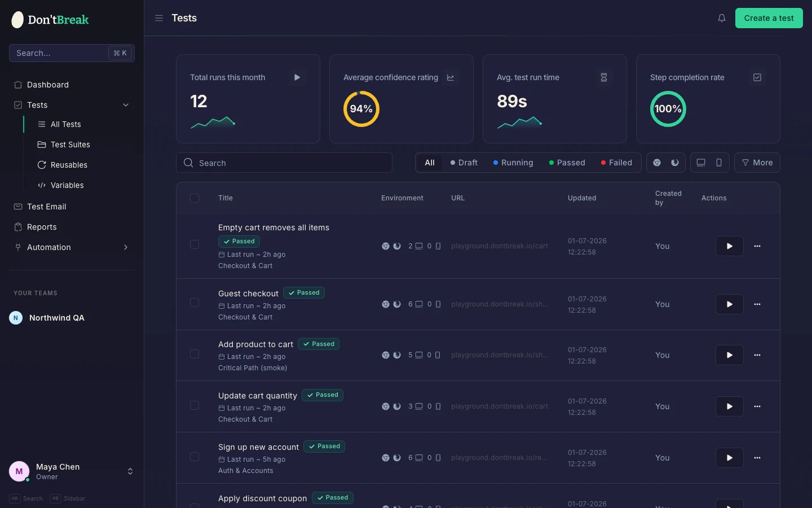The width and height of the screenshot is (812, 508).
Task: Open the Maya Chen account switcher arrows
Action: tap(130, 471)
